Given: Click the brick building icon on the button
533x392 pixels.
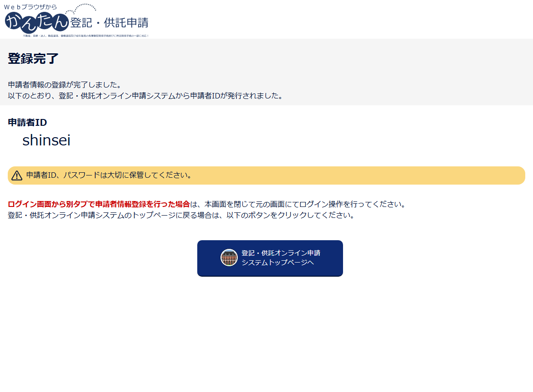Looking at the screenshot, I should pyautogui.click(x=229, y=258).
